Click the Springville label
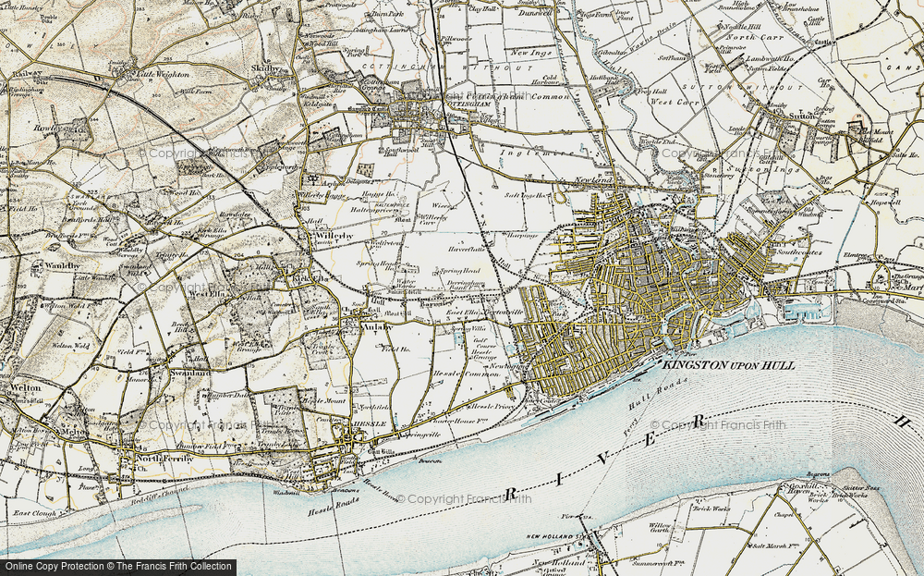 [420, 435]
